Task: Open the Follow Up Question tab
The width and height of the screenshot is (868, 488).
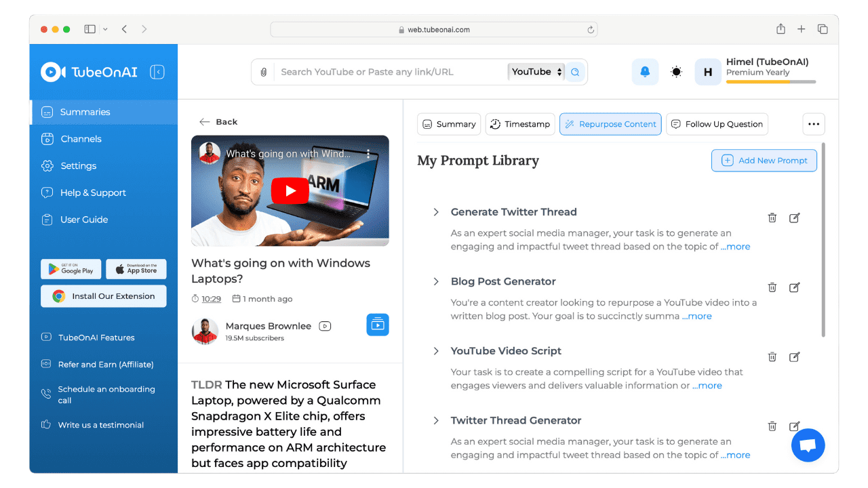Action: (717, 124)
